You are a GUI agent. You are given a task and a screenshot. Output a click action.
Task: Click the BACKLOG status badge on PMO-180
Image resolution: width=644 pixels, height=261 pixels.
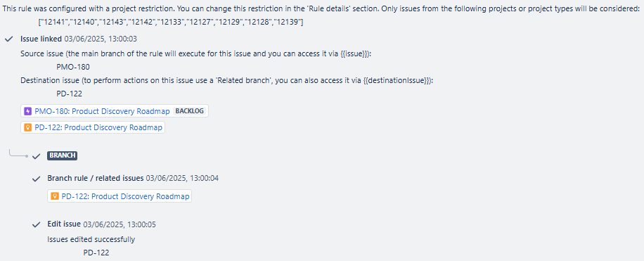pyautogui.click(x=190, y=111)
